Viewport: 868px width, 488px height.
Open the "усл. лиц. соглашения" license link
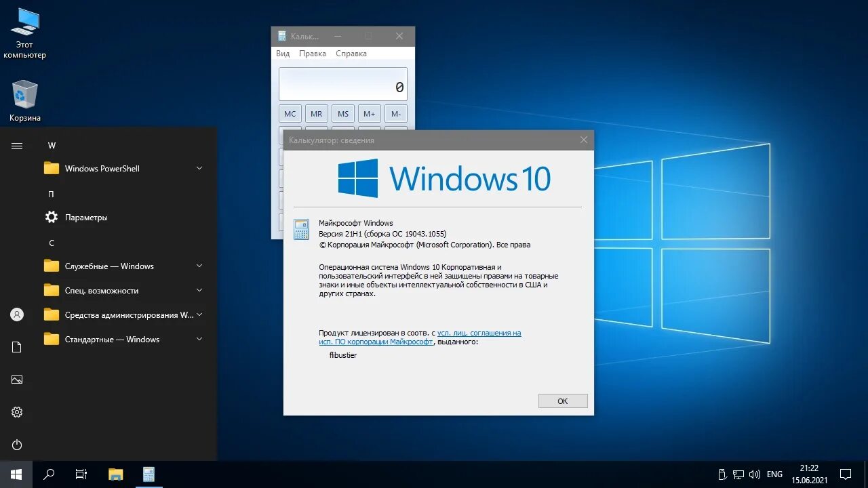pyautogui.click(x=479, y=333)
